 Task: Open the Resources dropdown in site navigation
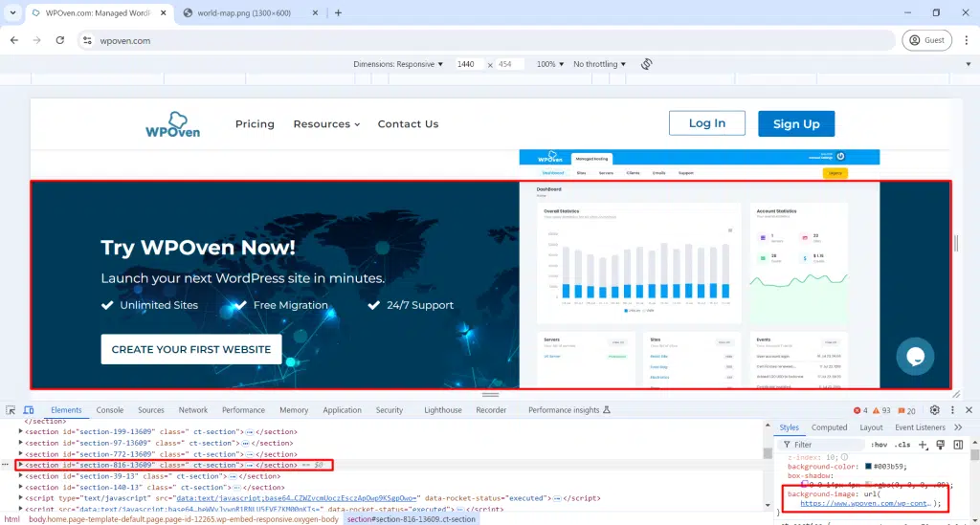326,124
